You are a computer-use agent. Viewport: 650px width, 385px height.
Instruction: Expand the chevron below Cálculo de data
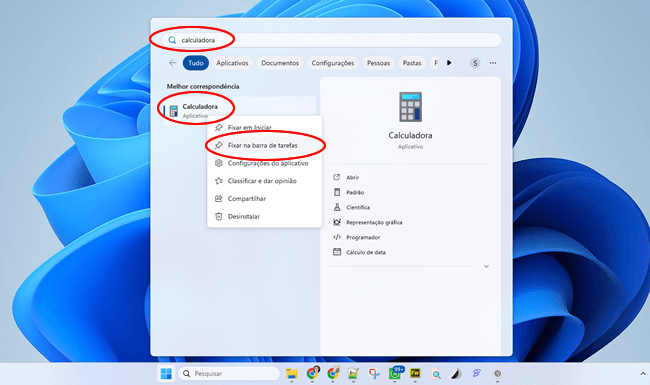pos(486,266)
